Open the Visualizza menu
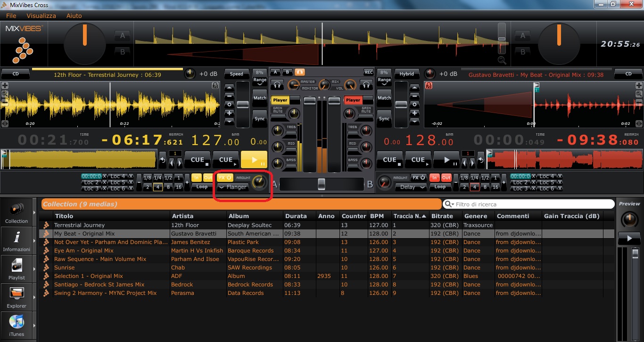The height and width of the screenshot is (342, 644). click(x=41, y=16)
